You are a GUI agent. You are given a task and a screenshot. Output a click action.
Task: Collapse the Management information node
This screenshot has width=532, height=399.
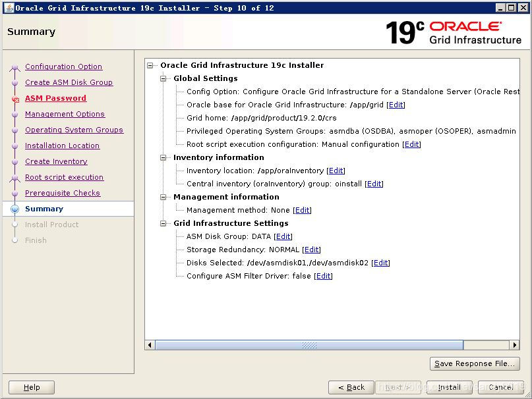click(x=163, y=198)
